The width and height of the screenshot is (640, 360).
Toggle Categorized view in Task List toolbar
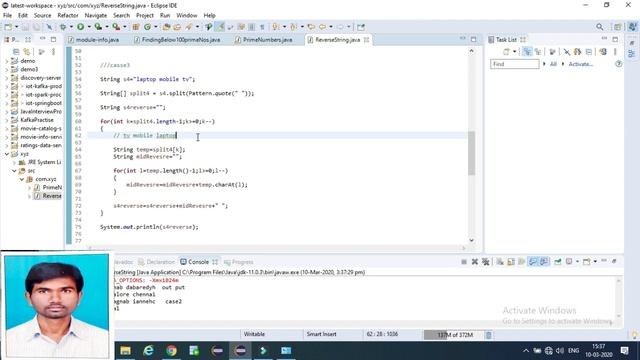pyautogui.click(x=527, y=52)
